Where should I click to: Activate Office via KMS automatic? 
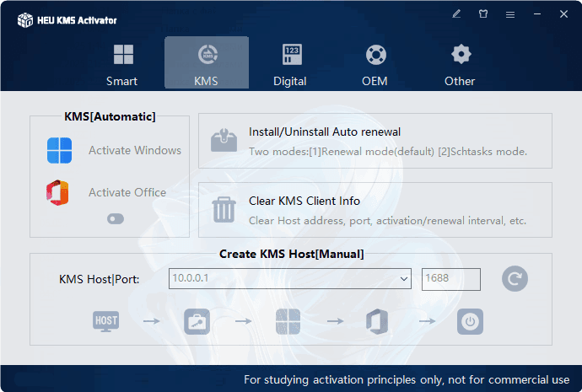pyautogui.click(x=127, y=192)
